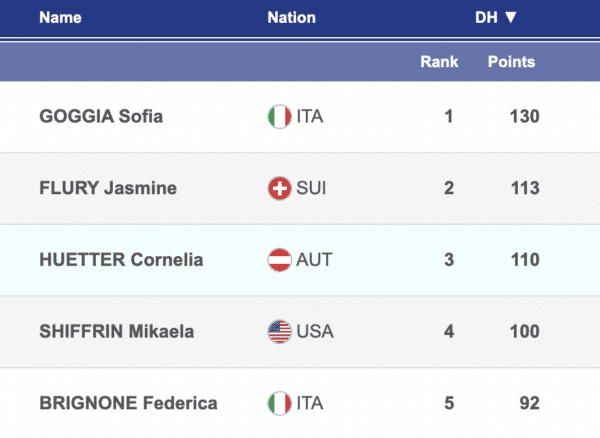Open BRIGNONE Federica's athlete profile

[x=129, y=404]
